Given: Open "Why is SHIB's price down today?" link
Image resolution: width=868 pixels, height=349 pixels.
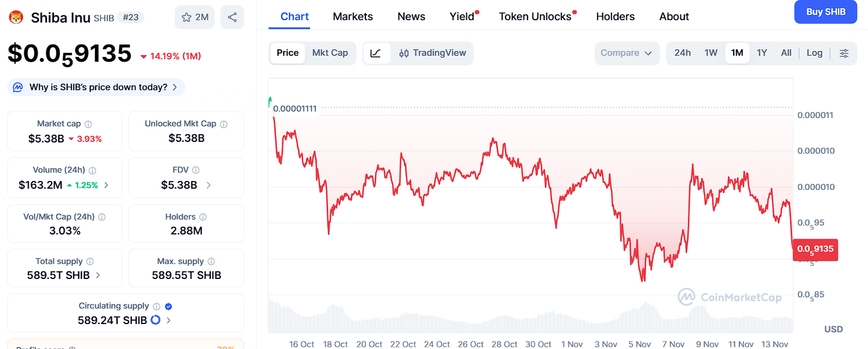Looking at the screenshot, I should 97,87.
